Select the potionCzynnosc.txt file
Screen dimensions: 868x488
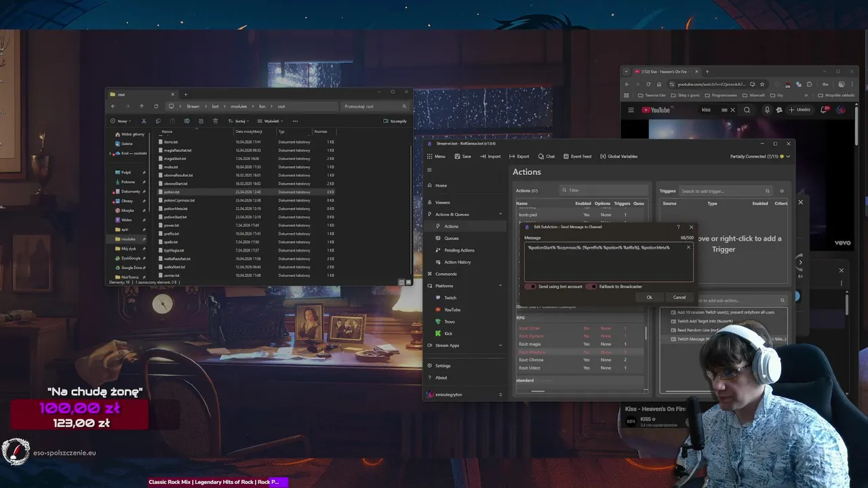(179, 200)
